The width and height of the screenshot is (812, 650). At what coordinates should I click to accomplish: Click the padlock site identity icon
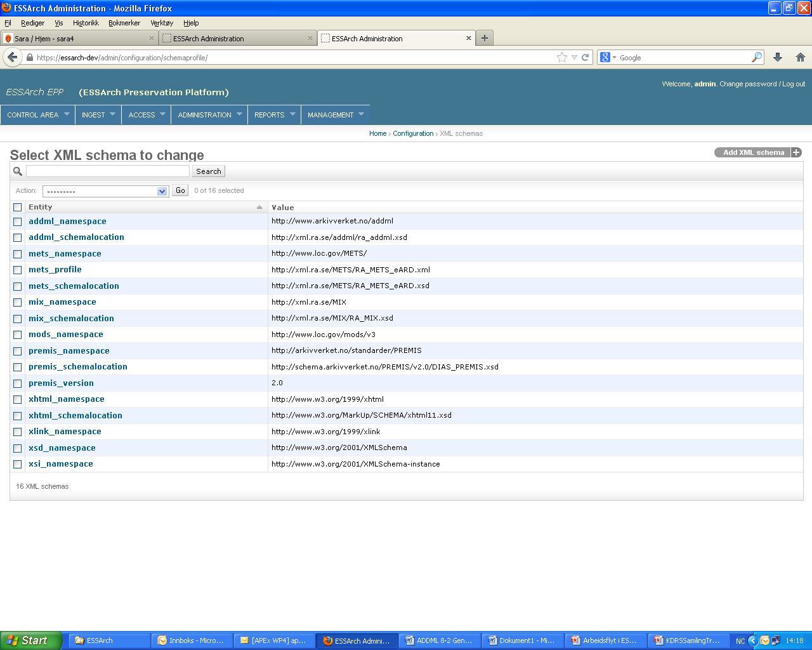click(30, 57)
